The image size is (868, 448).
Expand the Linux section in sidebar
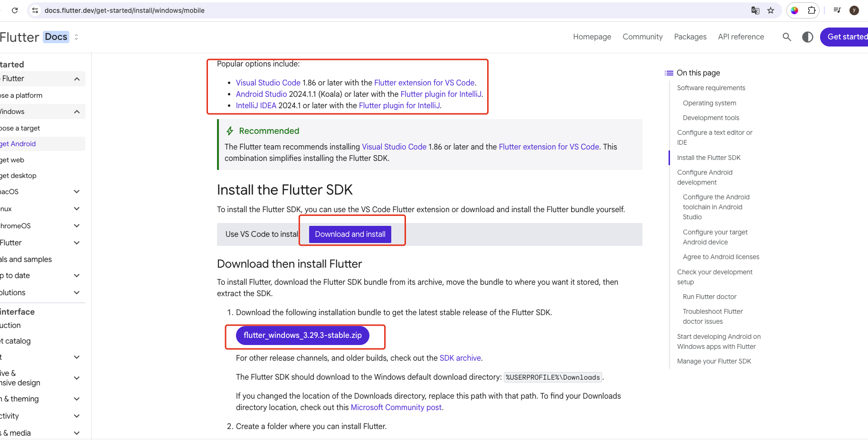(x=77, y=209)
